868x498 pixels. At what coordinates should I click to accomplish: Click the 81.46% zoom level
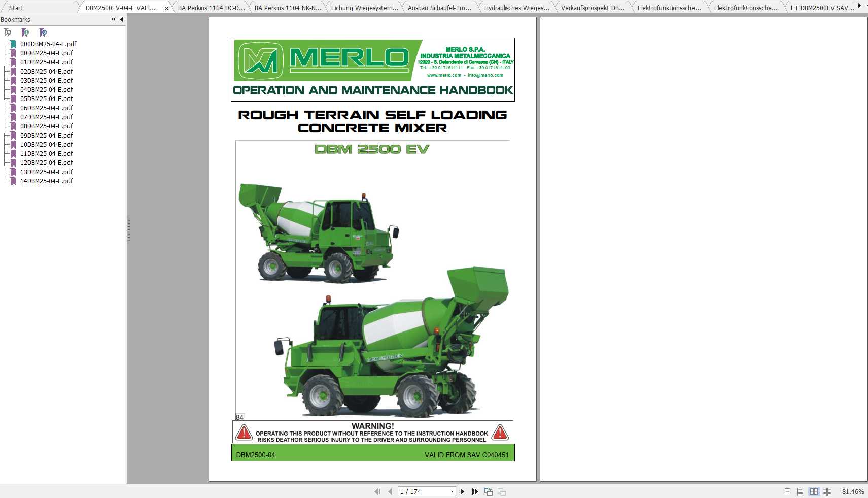click(x=853, y=491)
